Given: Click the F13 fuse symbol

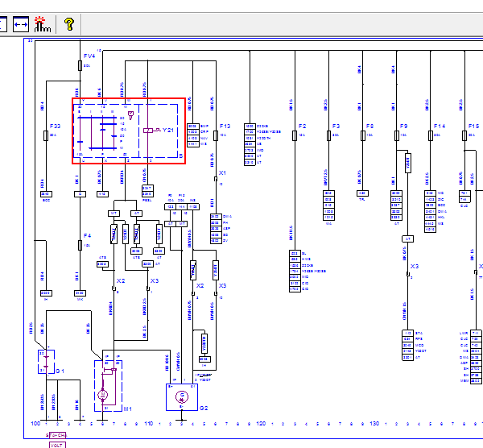Looking at the screenshot, I should (x=216, y=135).
